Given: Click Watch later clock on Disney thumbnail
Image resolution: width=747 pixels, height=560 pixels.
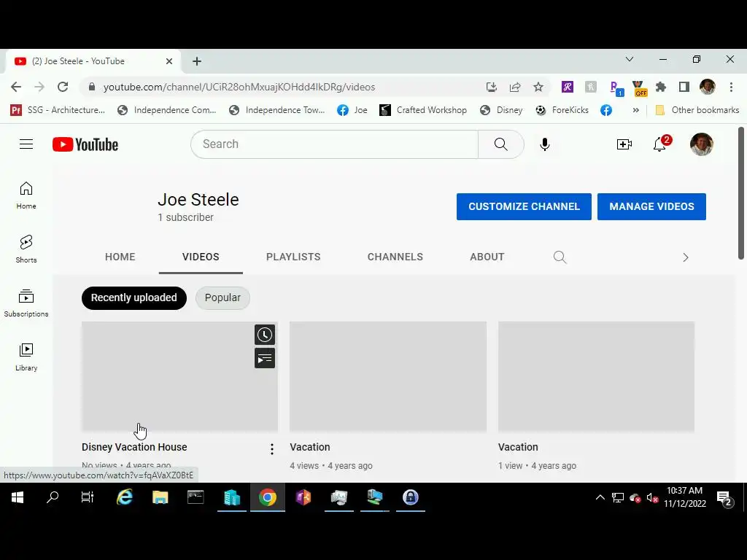Looking at the screenshot, I should pyautogui.click(x=264, y=335).
